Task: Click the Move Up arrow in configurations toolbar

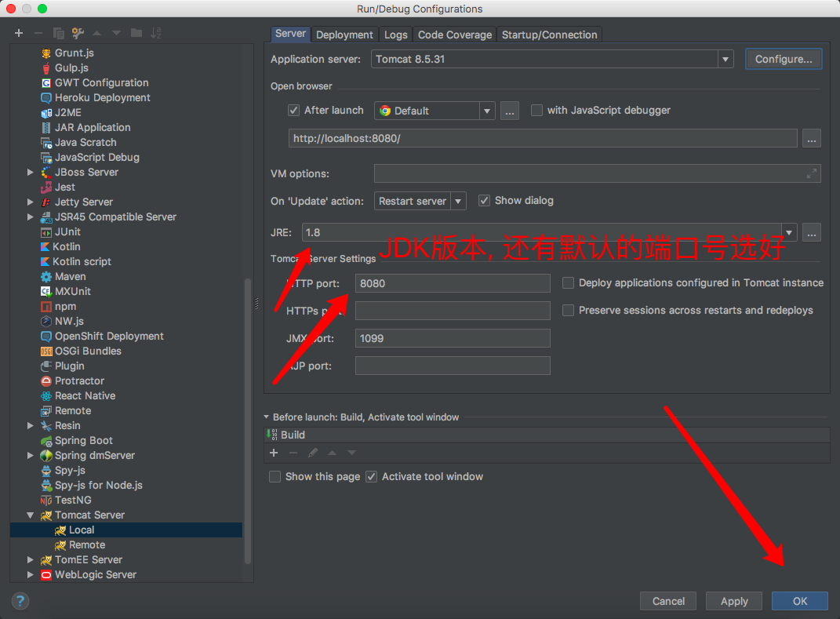Action: pos(97,33)
